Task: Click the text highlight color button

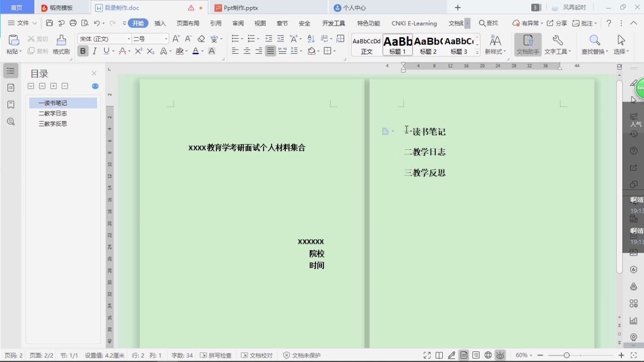Action: (180, 51)
